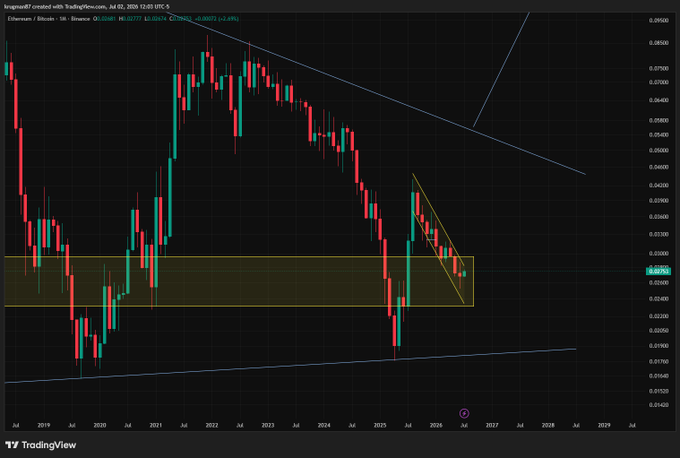Viewport: 680px width, 458px height.
Task: Click the 0.02600 price axis label
Action: [x=658, y=283]
